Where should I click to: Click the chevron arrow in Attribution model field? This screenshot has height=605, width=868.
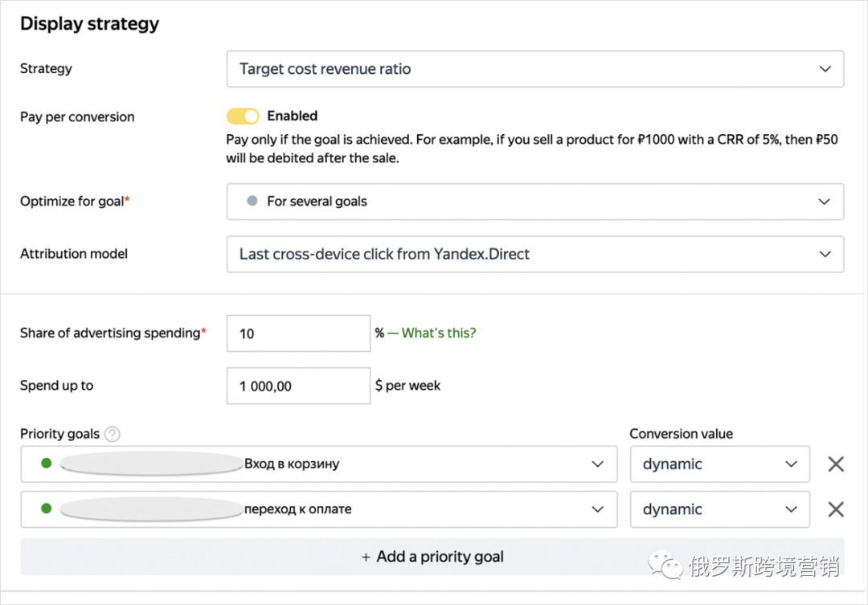coord(825,254)
